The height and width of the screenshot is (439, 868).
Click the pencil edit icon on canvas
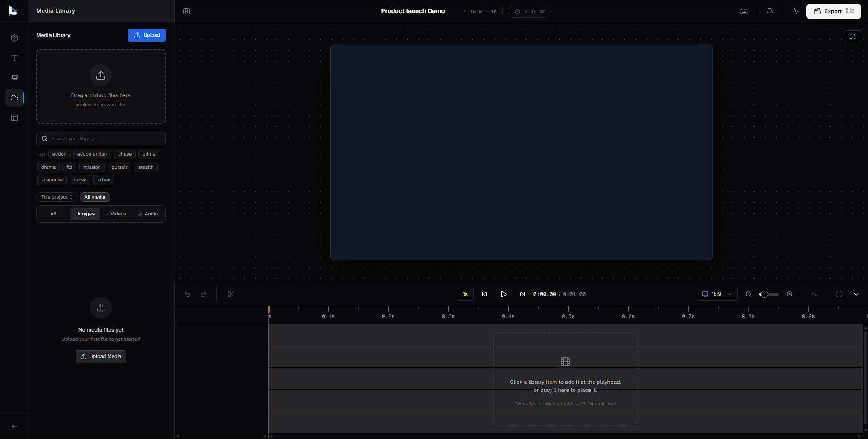pyautogui.click(x=853, y=37)
